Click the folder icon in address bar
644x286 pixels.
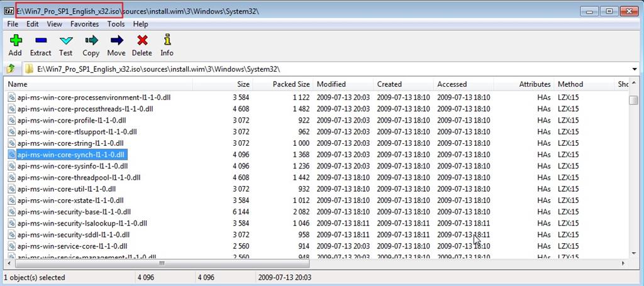(x=29, y=69)
